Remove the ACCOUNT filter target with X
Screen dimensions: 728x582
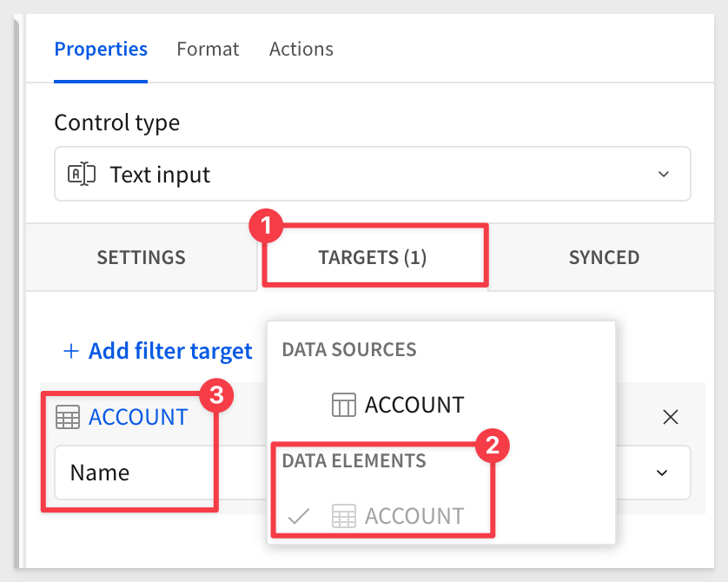click(x=671, y=417)
